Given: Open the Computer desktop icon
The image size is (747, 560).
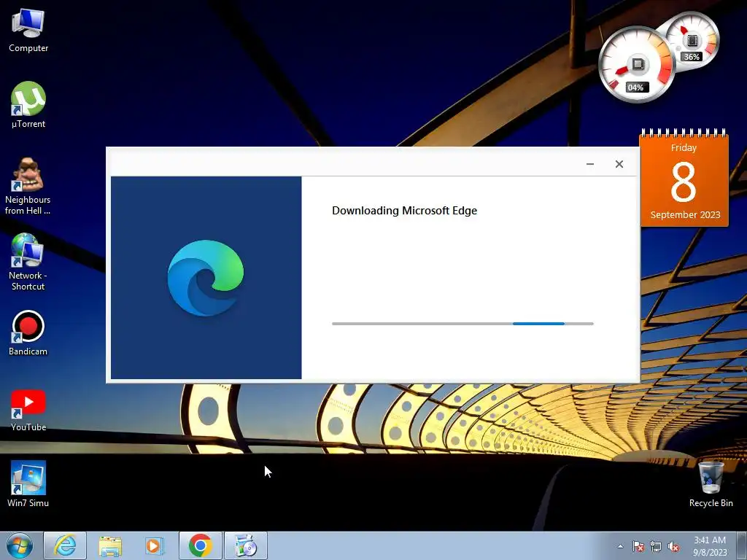Looking at the screenshot, I should pos(28,31).
